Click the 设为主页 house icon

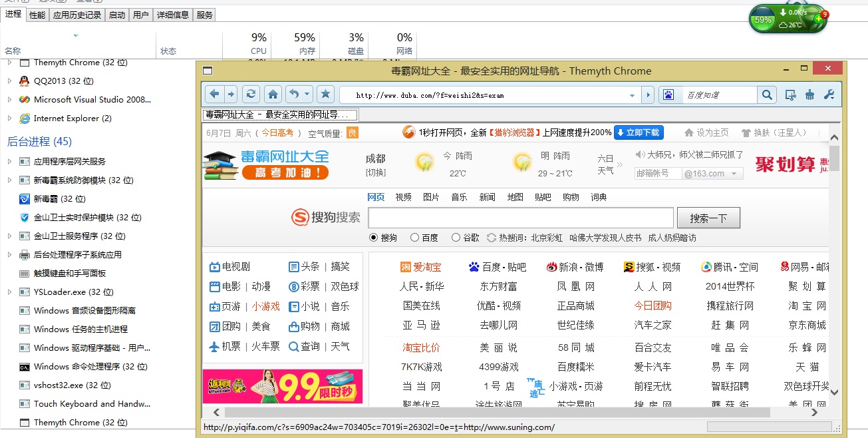pyautogui.click(x=689, y=132)
